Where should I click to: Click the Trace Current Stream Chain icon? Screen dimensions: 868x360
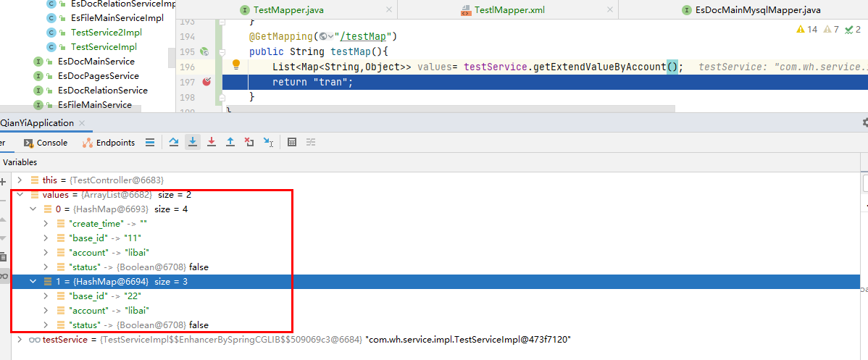(311, 143)
